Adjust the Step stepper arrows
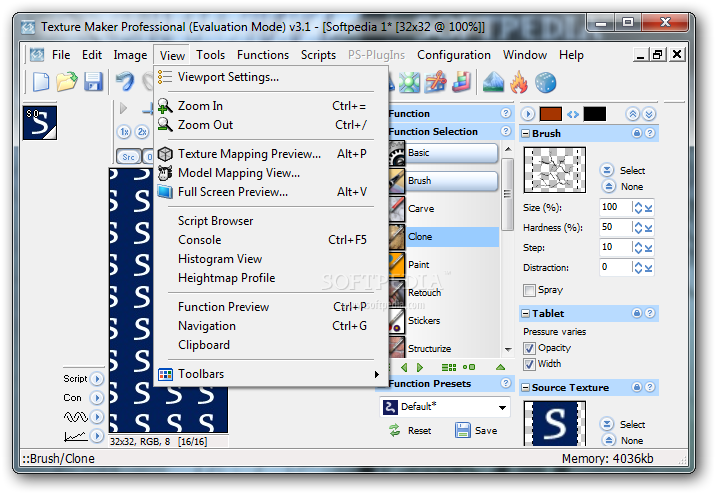This screenshot has height=494, width=716. (638, 247)
